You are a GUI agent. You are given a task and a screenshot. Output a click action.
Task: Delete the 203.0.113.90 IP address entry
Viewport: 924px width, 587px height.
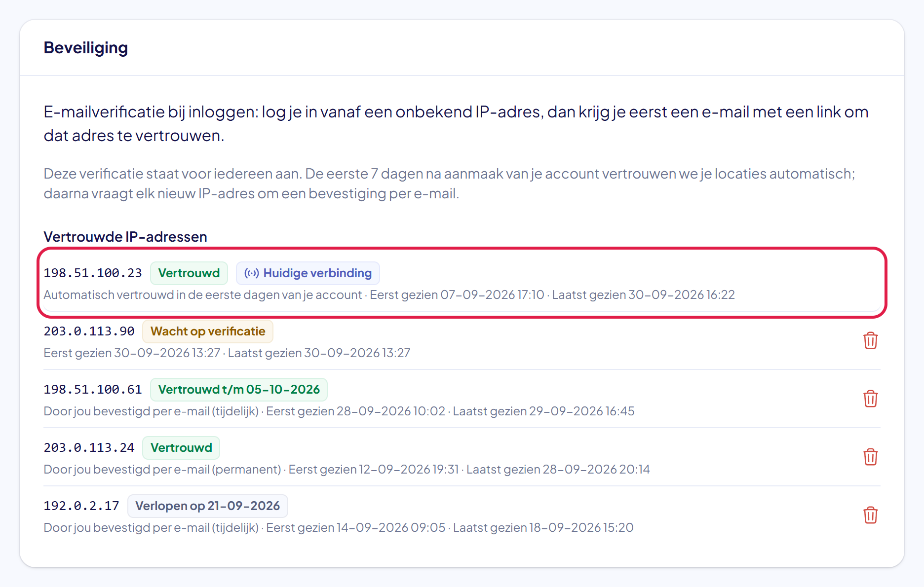pos(870,340)
